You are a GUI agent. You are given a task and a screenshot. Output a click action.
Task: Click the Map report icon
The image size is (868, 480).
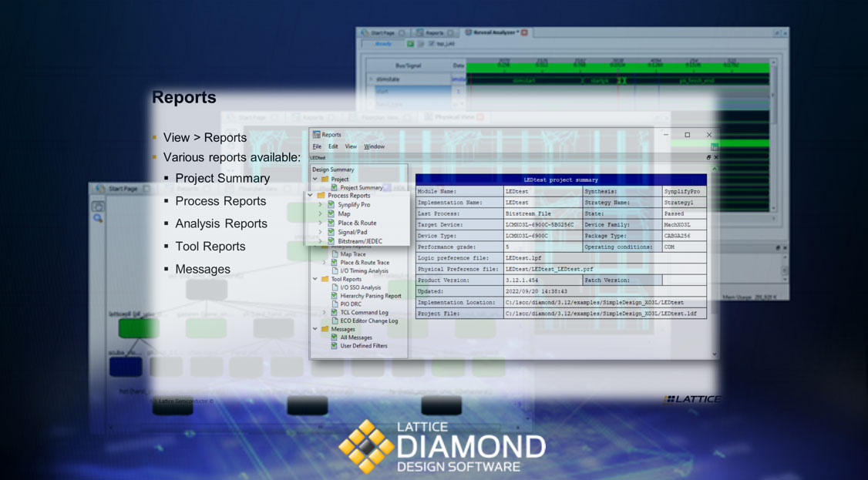pos(331,214)
